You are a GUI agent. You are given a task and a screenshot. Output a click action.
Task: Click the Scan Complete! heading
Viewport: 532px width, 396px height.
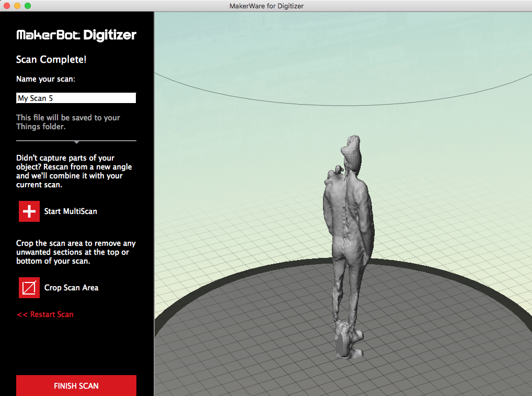pyautogui.click(x=51, y=60)
